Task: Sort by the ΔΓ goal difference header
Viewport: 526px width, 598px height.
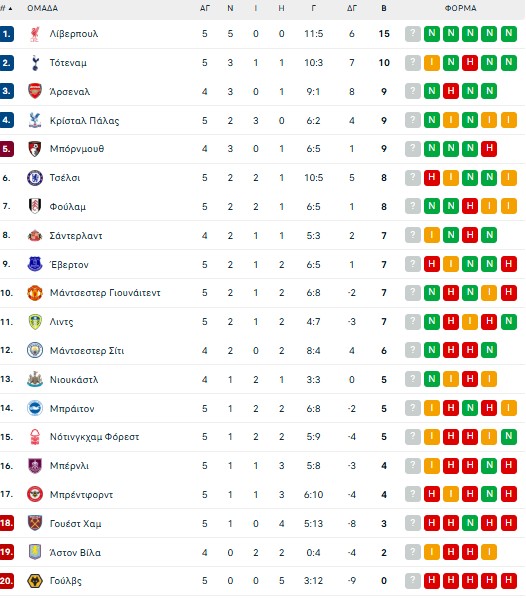Action: pos(352,8)
